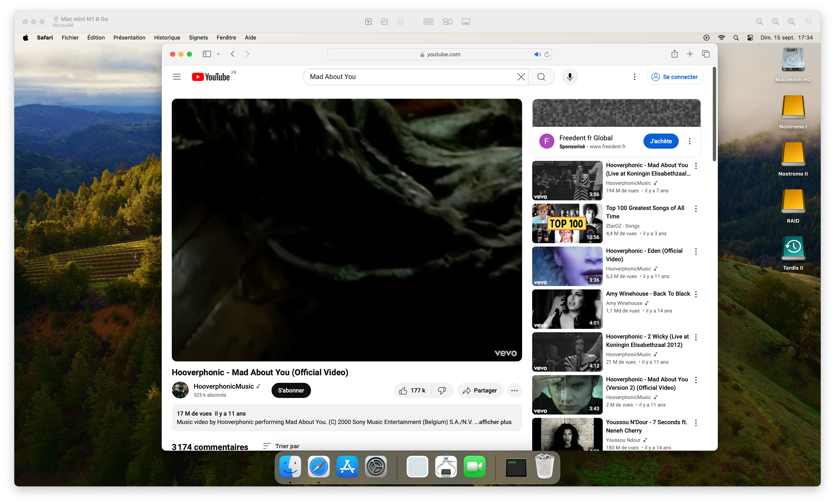
Task: Open Top 100 Greatest Songs video title
Action: coord(645,212)
